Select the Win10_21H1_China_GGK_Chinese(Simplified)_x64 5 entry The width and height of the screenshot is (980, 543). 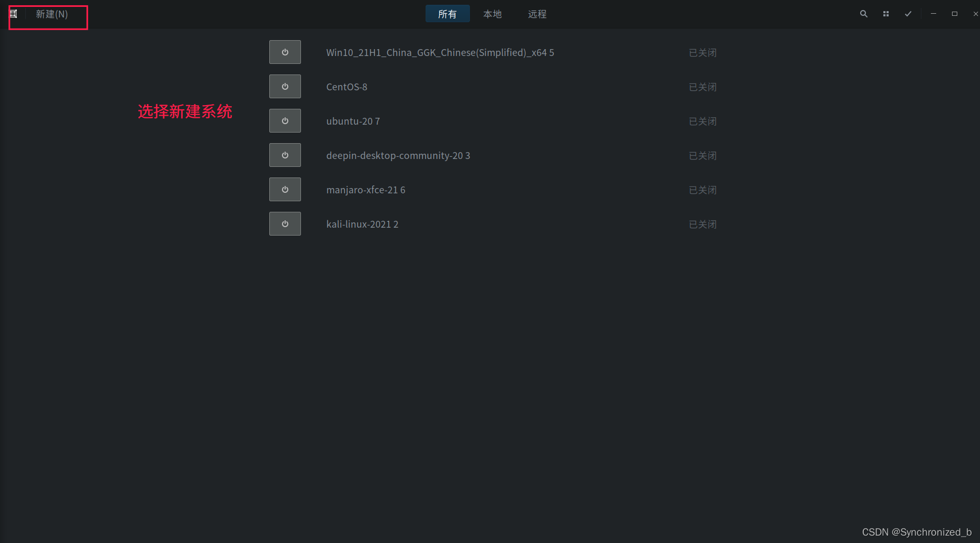pyautogui.click(x=440, y=53)
